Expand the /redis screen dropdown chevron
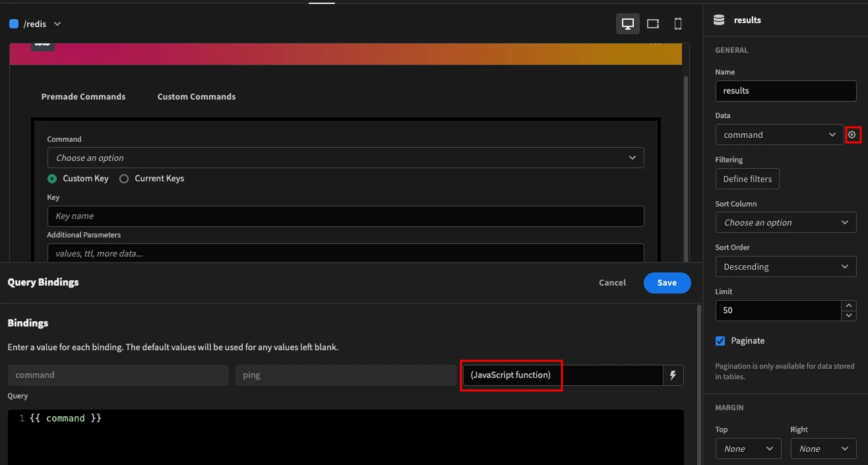Screen dimensions: 868x465 click(x=57, y=24)
